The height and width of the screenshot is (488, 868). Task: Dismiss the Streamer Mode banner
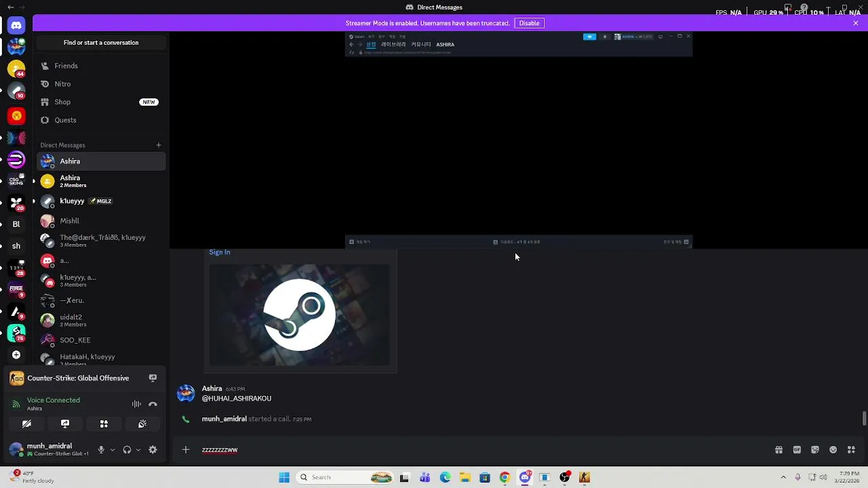point(856,23)
